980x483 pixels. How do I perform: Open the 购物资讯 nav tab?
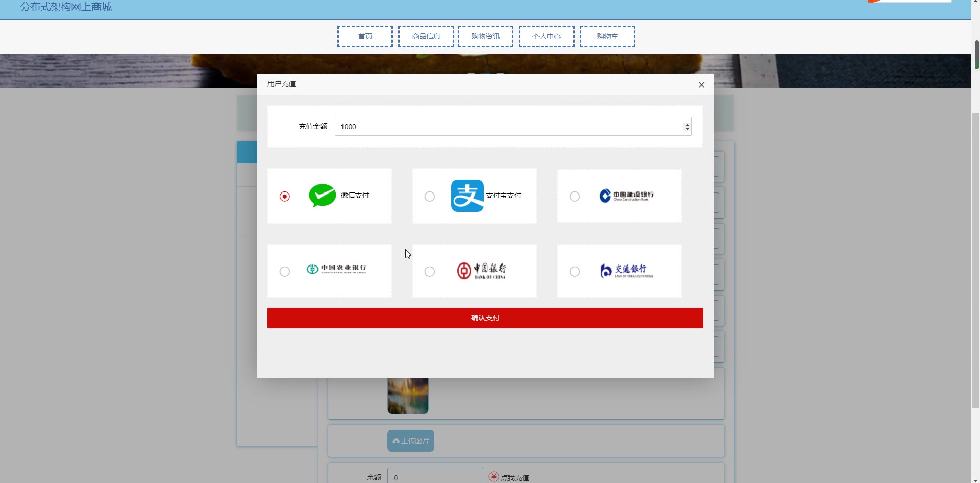485,36
